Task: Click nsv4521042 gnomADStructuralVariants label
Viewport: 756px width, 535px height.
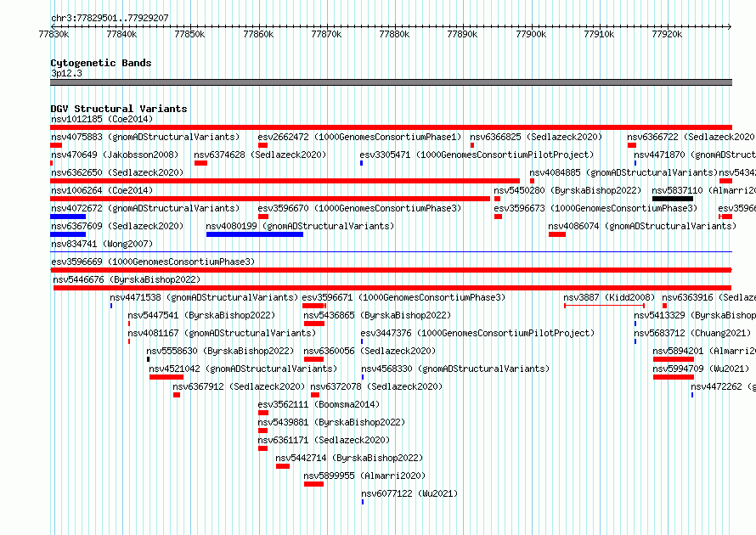Action: coord(243,369)
